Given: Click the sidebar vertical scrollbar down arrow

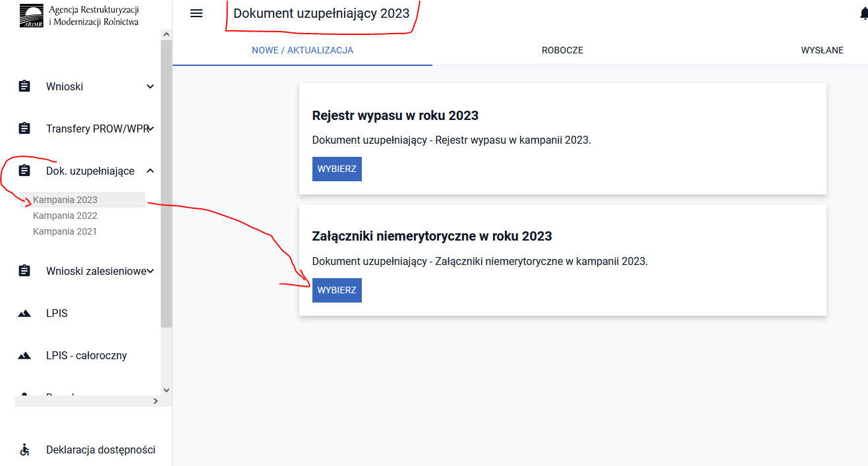Looking at the screenshot, I should 166,390.
